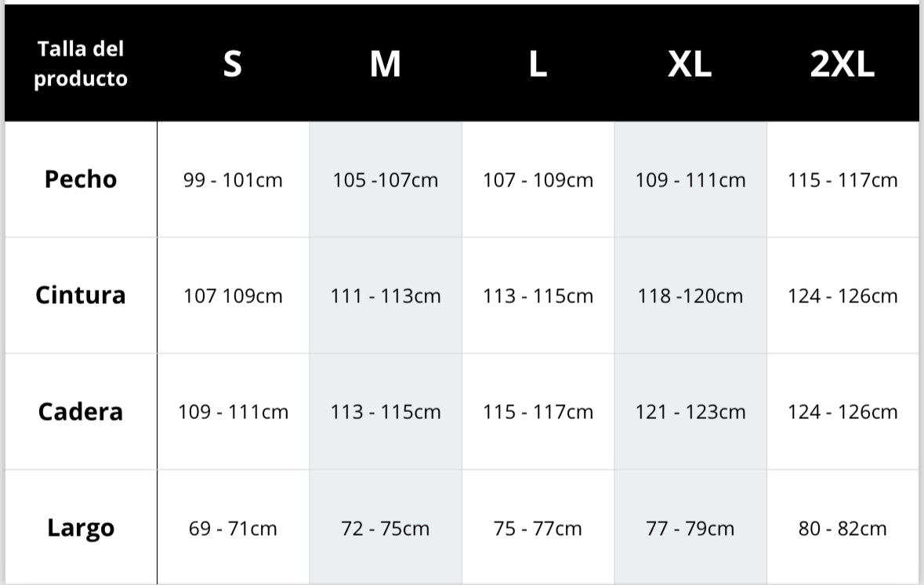Select the 121 - 123cm Cadera cell
The width and height of the screenshot is (924, 585).
[690, 412]
